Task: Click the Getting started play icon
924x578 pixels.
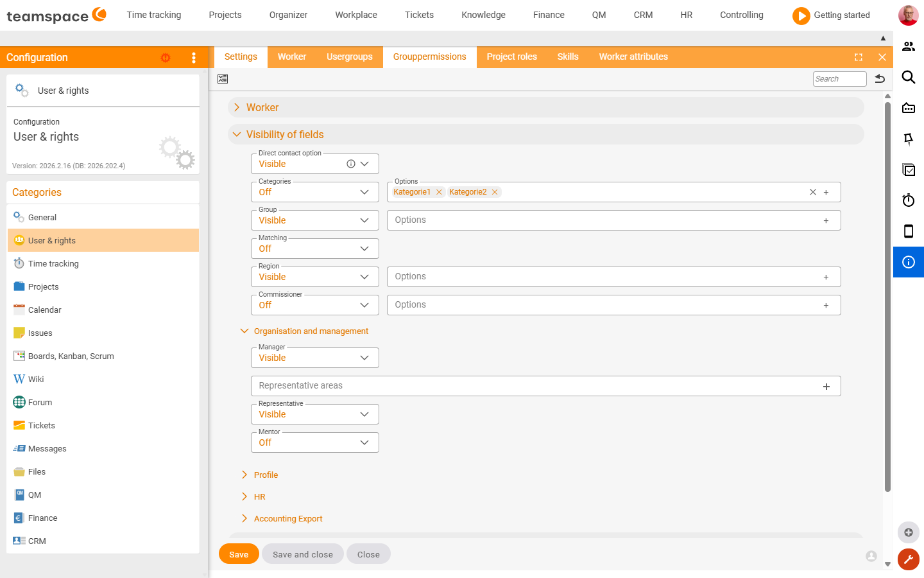Action: tap(801, 15)
